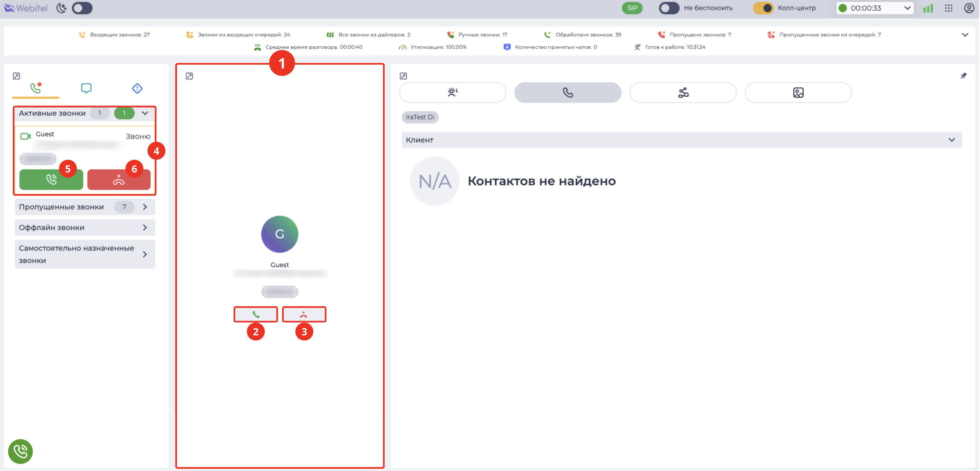This screenshot has width=980, height=471.
Task: Hang up using the small red phone icon
Action: click(x=304, y=315)
